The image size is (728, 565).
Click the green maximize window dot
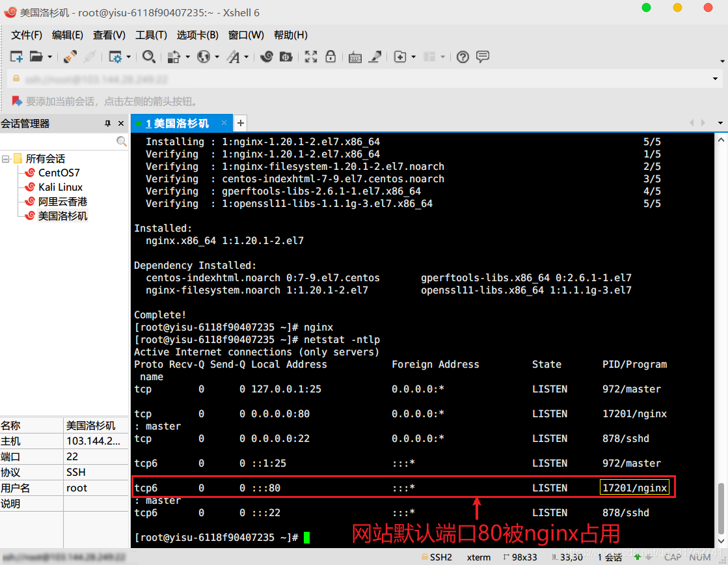(x=646, y=7)
